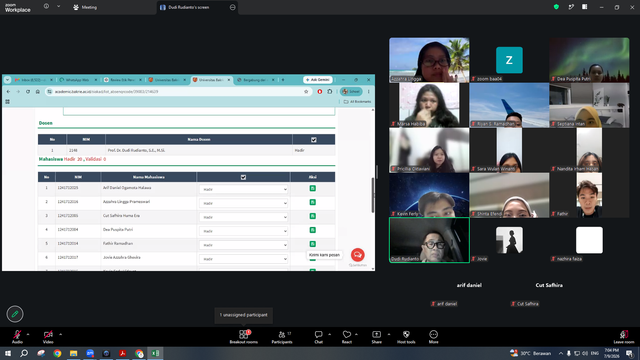Click All Bookmarks in shared browser

[x=358, y=101]
